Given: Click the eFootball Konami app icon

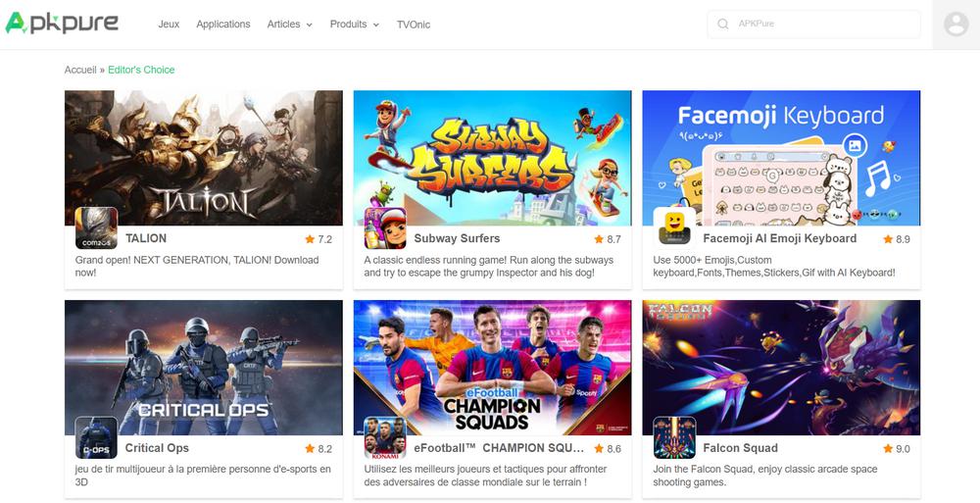Looking at the screenshot, I should (385, 438).
